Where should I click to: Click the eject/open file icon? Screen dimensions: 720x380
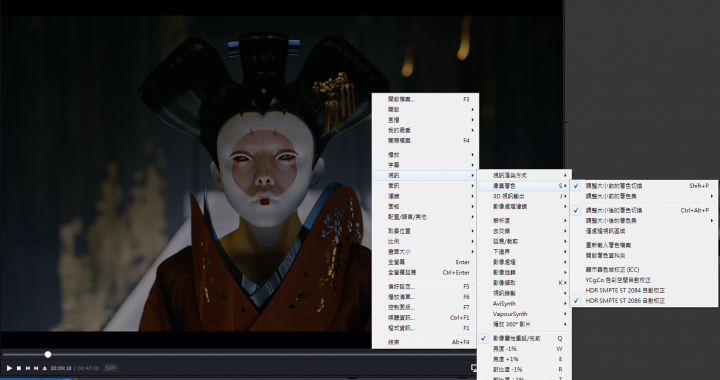tap(45, 368)
